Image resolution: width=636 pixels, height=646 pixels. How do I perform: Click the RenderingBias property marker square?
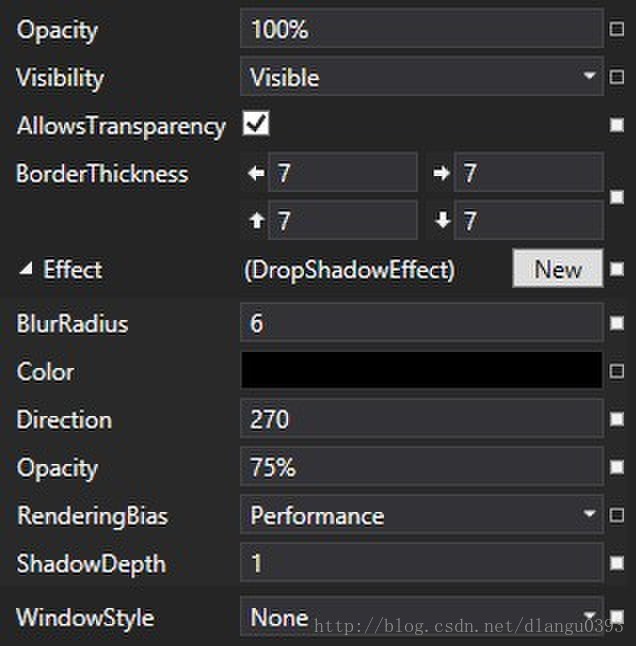tap(616, 515)
